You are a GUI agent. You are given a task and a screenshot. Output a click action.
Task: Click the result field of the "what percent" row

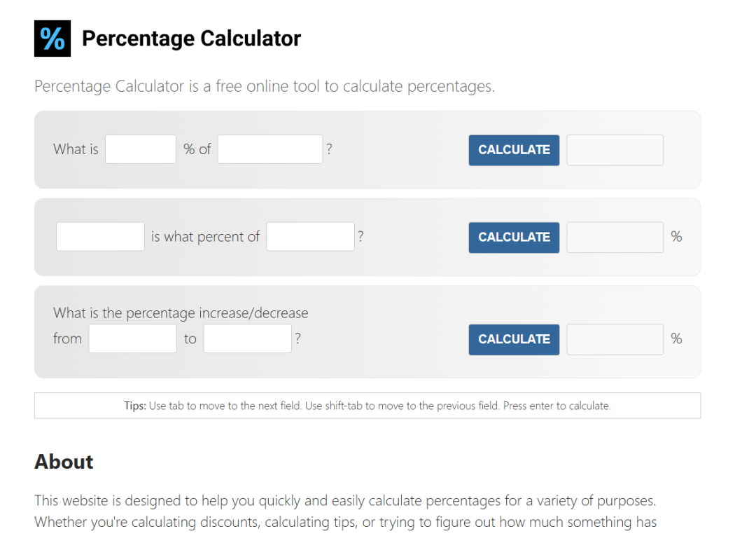pos(615,238)
